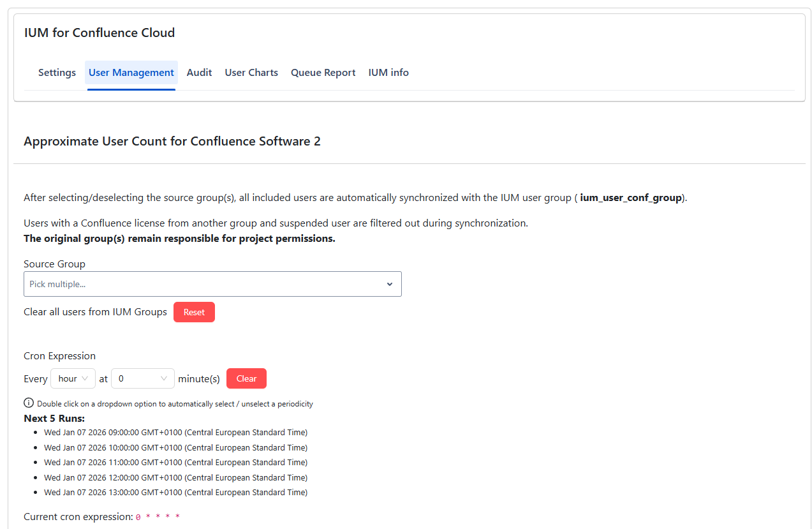Screen dimensions: 812x529
Task: Click the chevron arrow in Source Group field
Action: (x=390, y=284)
